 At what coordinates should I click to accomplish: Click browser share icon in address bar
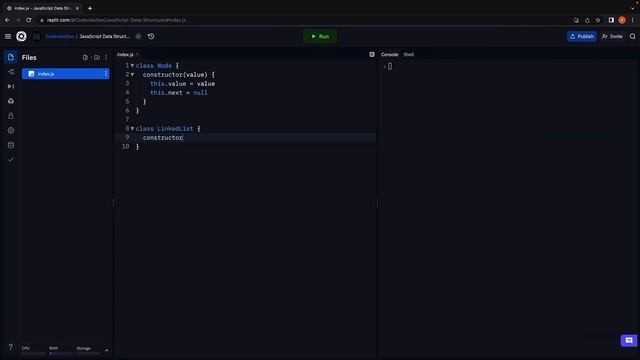coord(587,20)
